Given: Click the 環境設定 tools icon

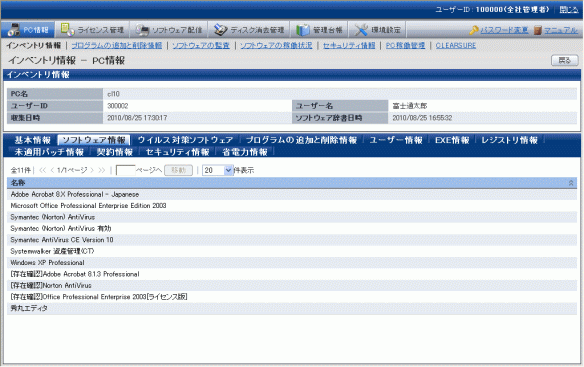Looking at the screenshot, I should tap(361, 30).
